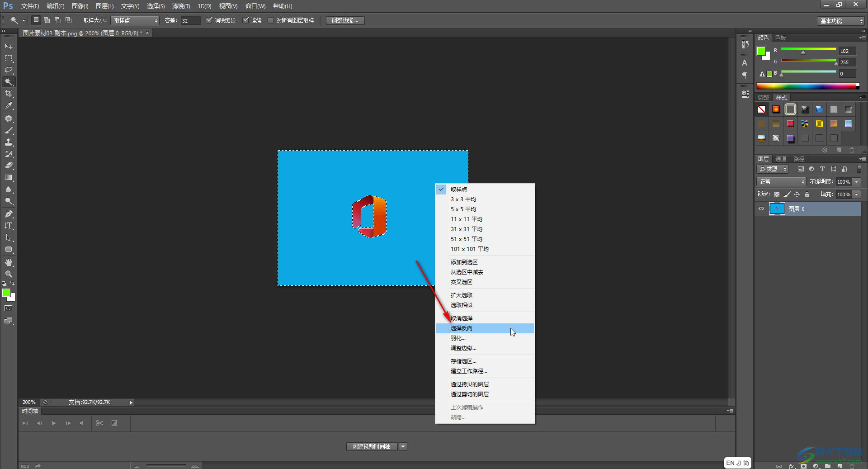Select the Rectangular Marquee tool
The image size is (868, 469).
point(9,58)
